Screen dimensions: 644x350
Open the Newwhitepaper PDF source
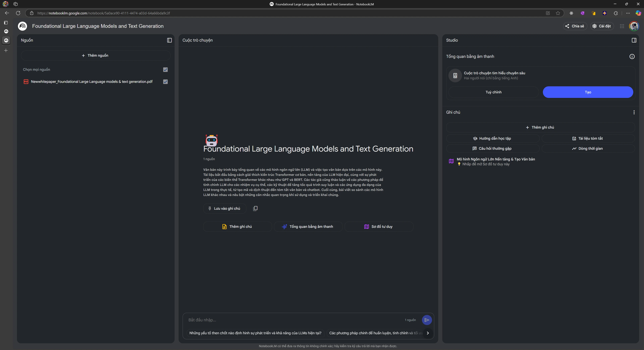(92, 82)
